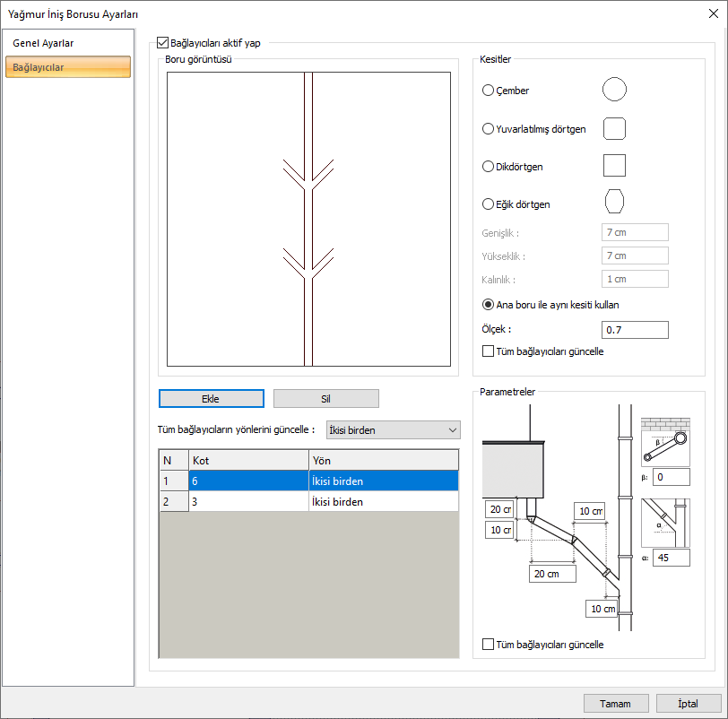Click the beta angle diagram icon
This screenshot has height=719, width=728.
coord(665,440)
